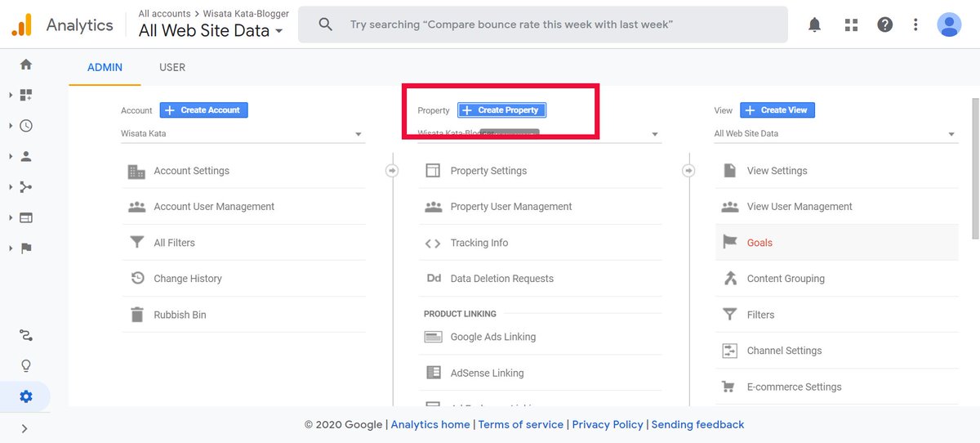980x443 pixels.
Task: Open the Acquisition icon in sidebar
Action: [x=26, y=187]
